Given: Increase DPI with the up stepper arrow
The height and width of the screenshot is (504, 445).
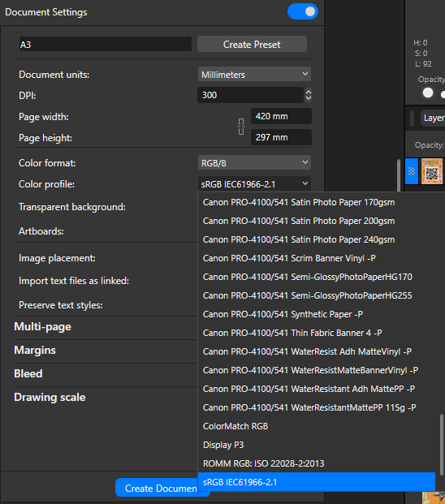Looking at the screenshot, I should (309, 91).
